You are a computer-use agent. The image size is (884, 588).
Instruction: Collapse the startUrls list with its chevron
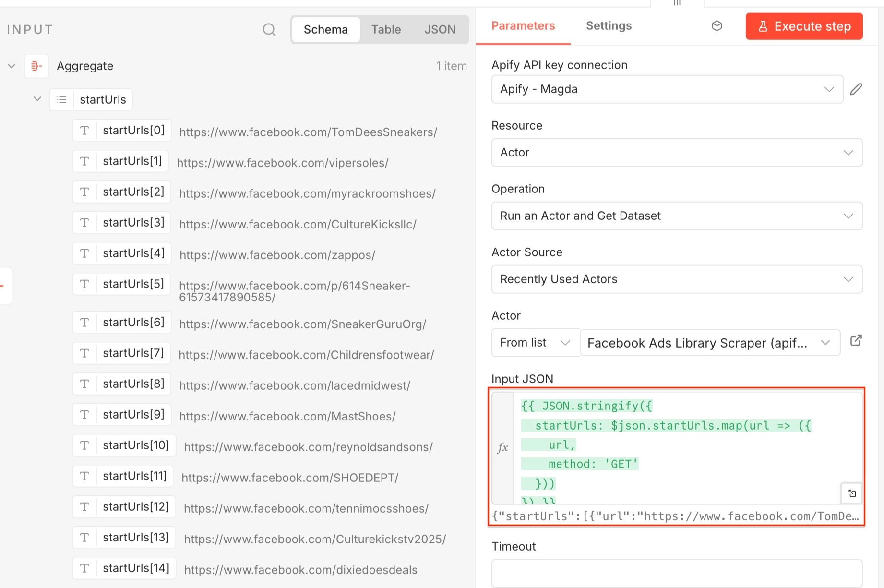[37, 99]
